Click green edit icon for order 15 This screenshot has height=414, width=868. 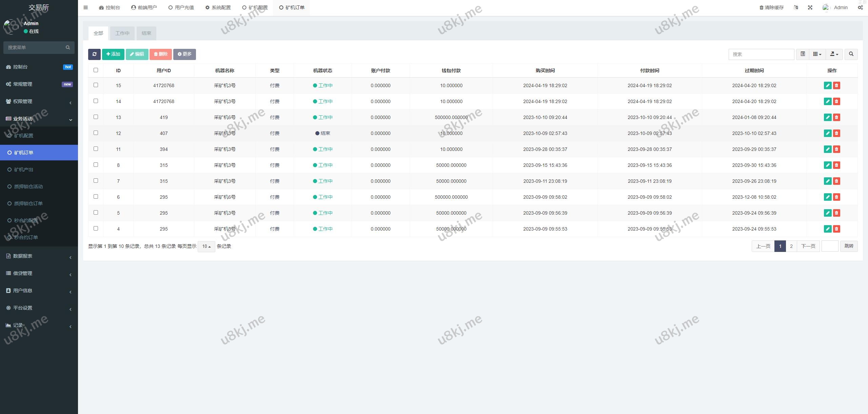pos(828,85)
